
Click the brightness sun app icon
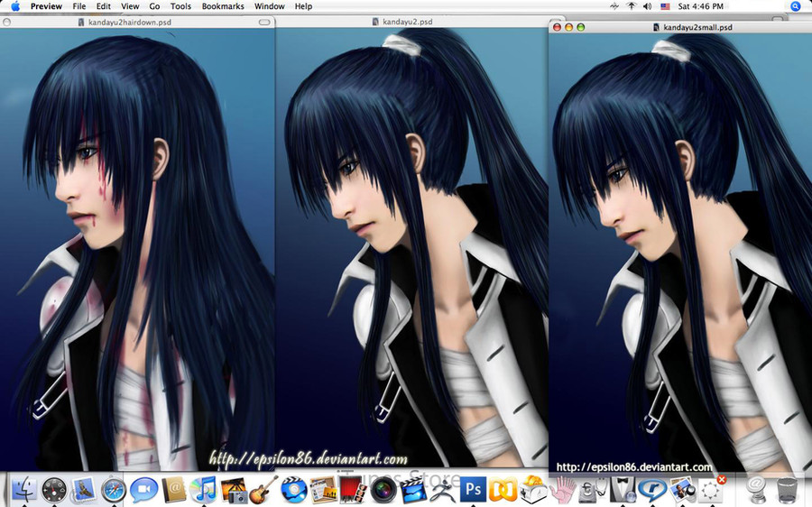(x=712, y=489)
